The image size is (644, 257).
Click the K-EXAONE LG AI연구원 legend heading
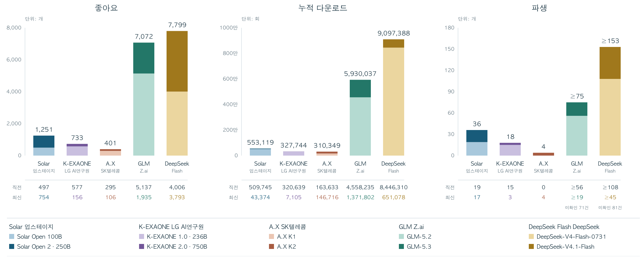(171, 227)
